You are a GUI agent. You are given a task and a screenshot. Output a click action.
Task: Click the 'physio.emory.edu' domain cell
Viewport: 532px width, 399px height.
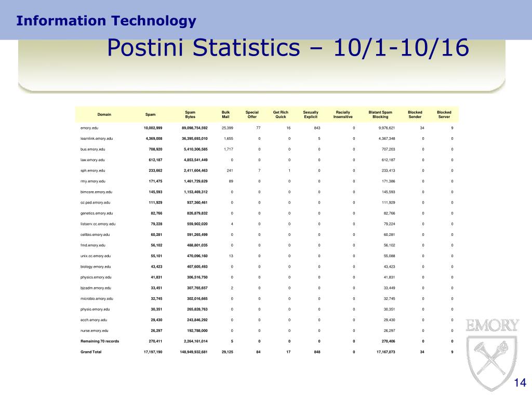(x=95, y=310)
